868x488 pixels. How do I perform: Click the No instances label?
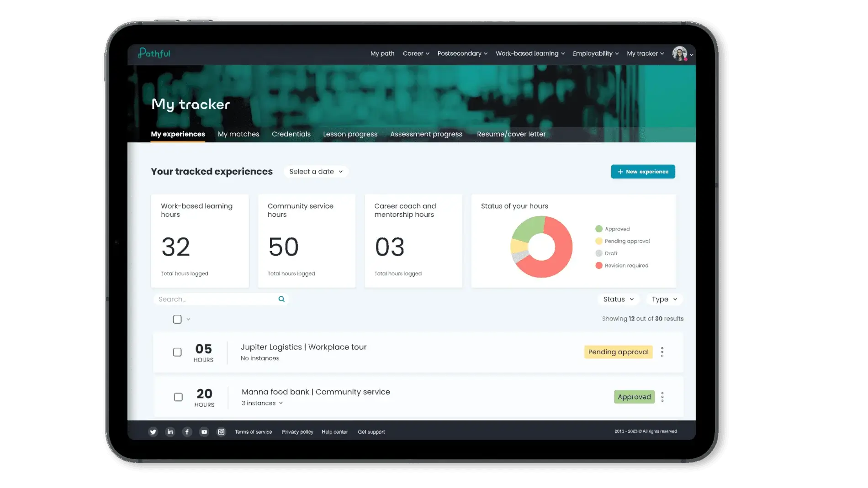(260, 358)
